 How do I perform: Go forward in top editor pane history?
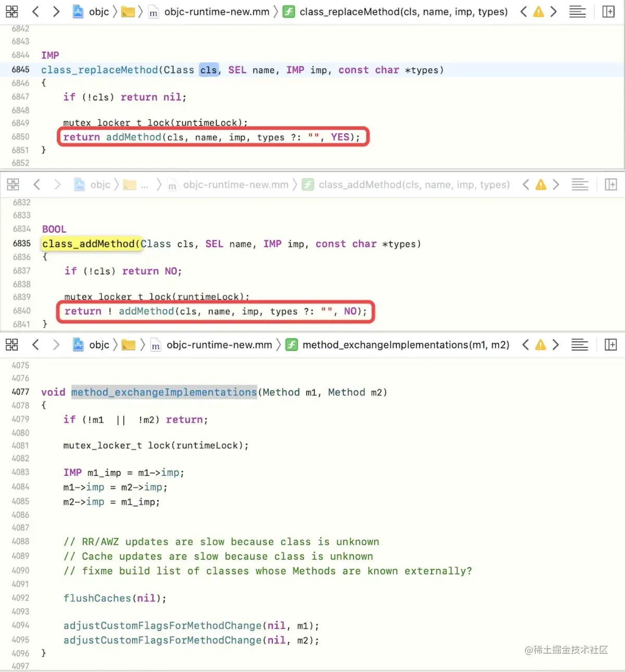(56, 11)
